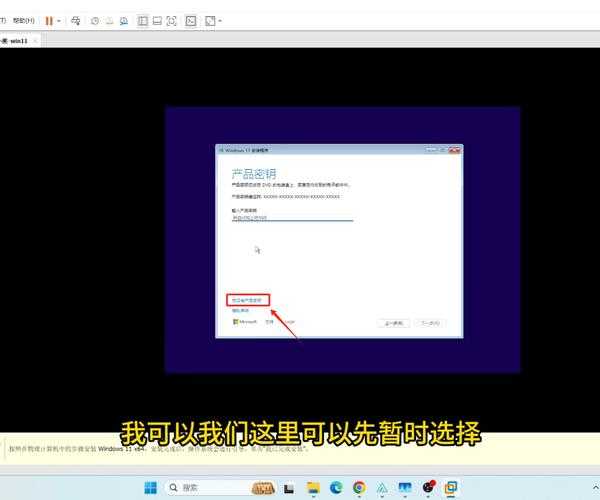Click the VMware pause virtual machine icon
The height and width of the screenshot is (500, 600).
point(48,20)
